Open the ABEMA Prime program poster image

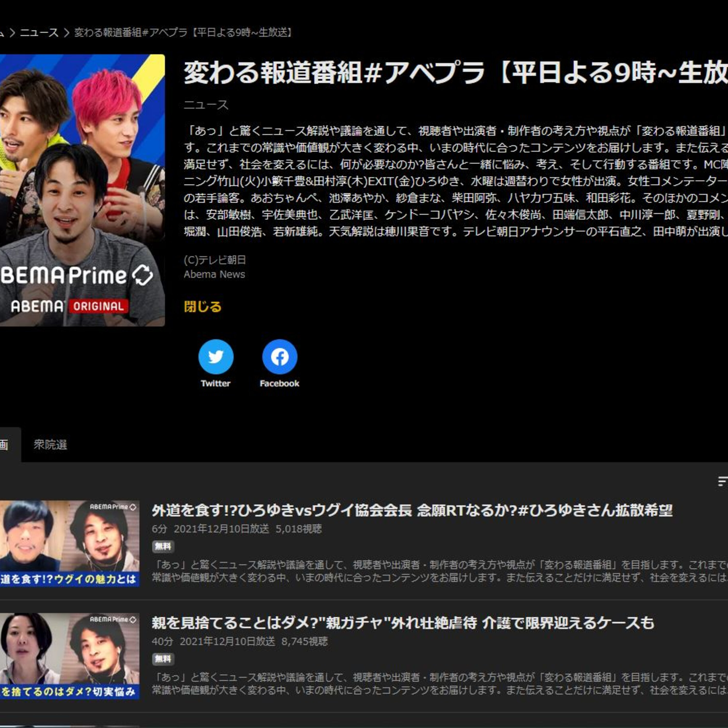coord(82,190)
